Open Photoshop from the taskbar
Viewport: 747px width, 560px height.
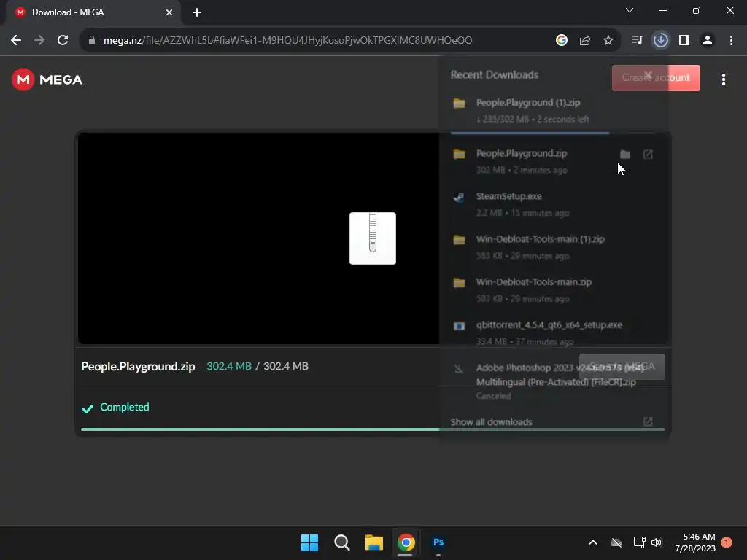pos(438,542)
